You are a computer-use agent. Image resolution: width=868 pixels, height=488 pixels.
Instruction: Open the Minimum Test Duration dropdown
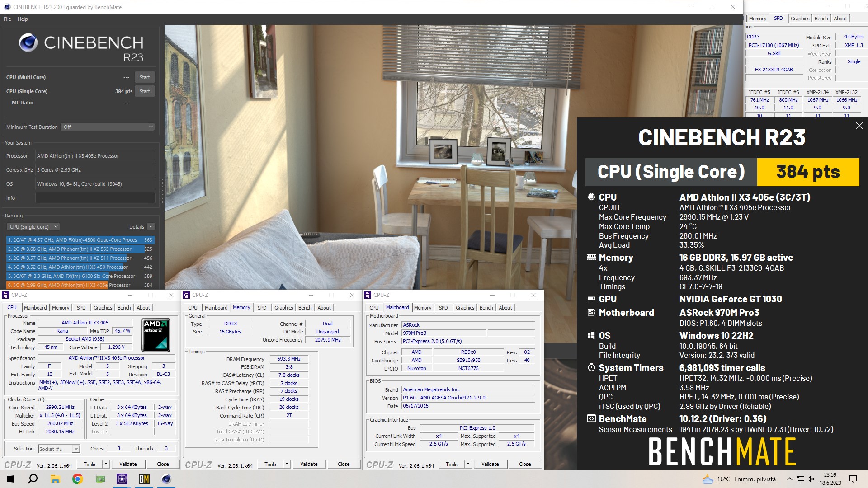pyautogui.click(x=108, y=127)
